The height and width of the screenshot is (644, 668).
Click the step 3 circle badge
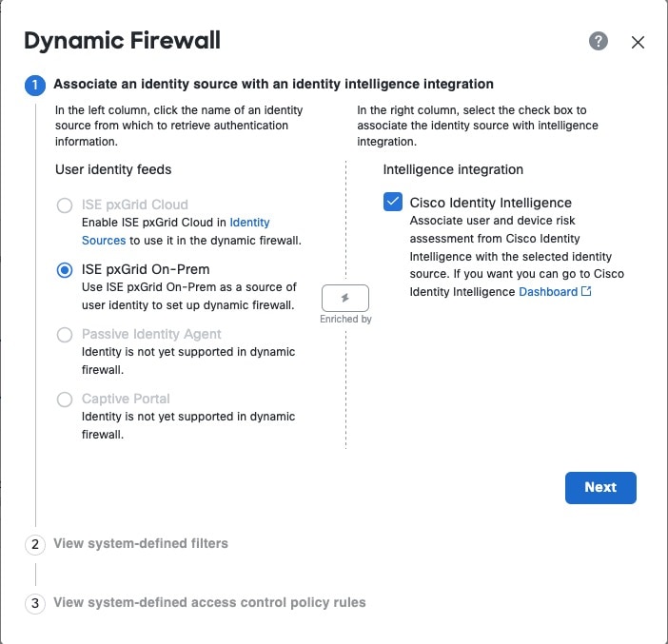pyautogui.click(x=35, y=603)
